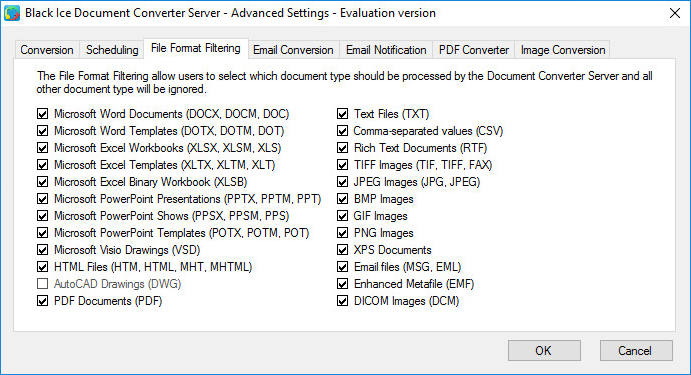
Task: Go to the Email Conversion tab
Action: tap(293, 50)
